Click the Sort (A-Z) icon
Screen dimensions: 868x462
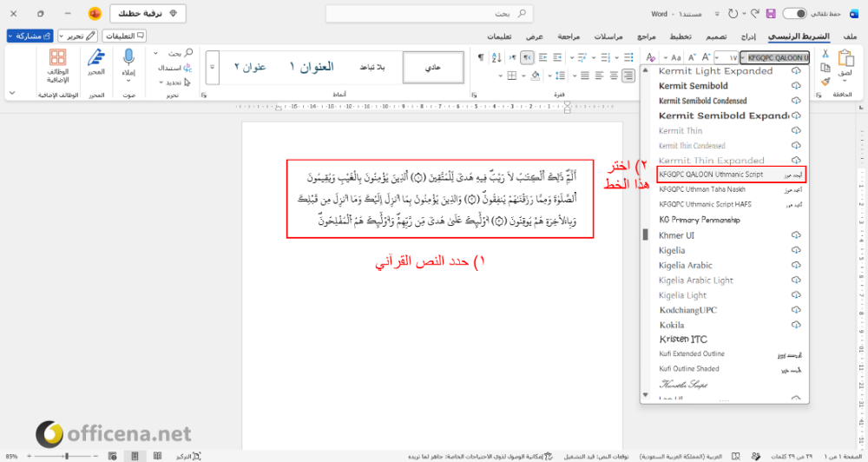(x=496, y=57)
